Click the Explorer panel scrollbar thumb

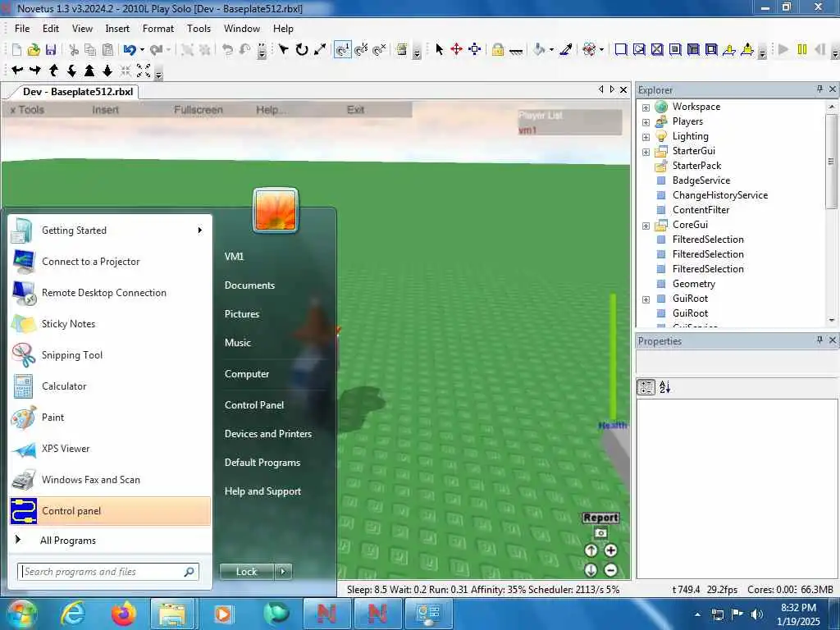pyautogui.click(x=831, y=162)
